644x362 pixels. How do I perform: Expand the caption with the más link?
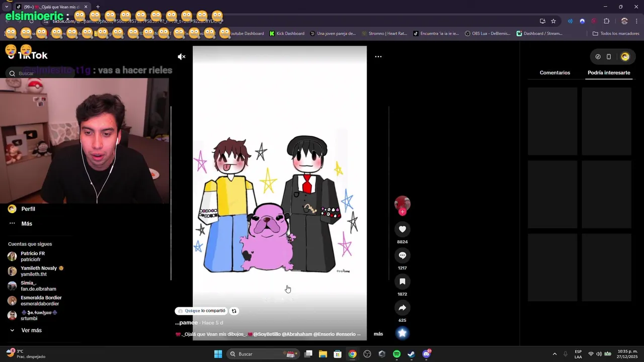378,334
